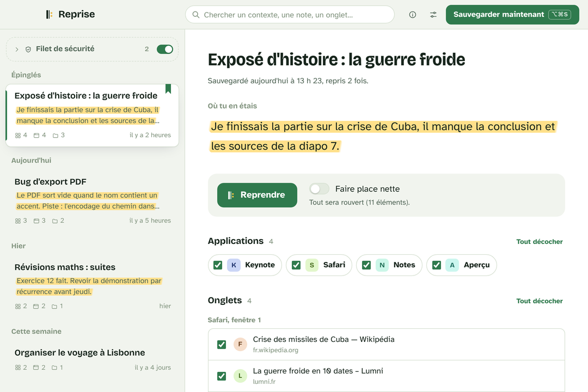This screenshot has height=392, width=588.
Task: Click Tout décocher for Onglets
Action: coord(539,301)
